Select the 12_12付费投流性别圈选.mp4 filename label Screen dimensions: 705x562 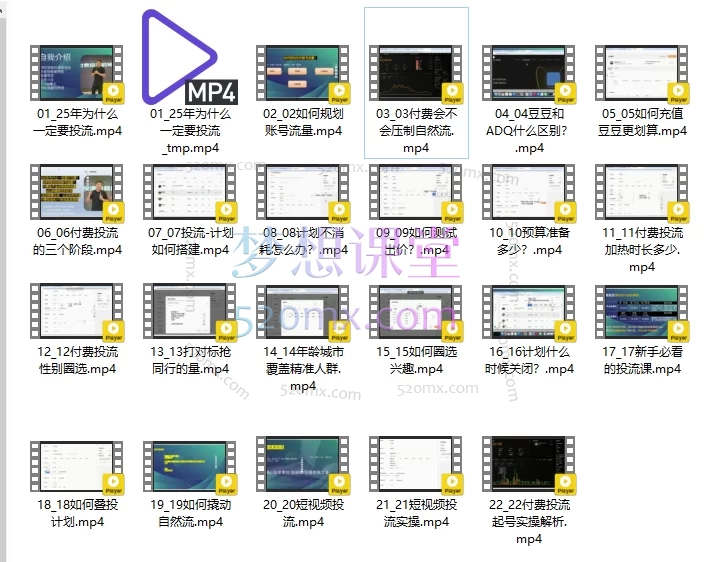pyautogui.click(x=77, y=361)
